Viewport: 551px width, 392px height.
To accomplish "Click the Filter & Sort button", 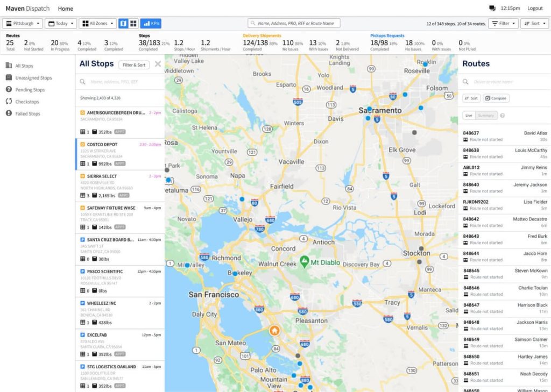I will point(134,65).
